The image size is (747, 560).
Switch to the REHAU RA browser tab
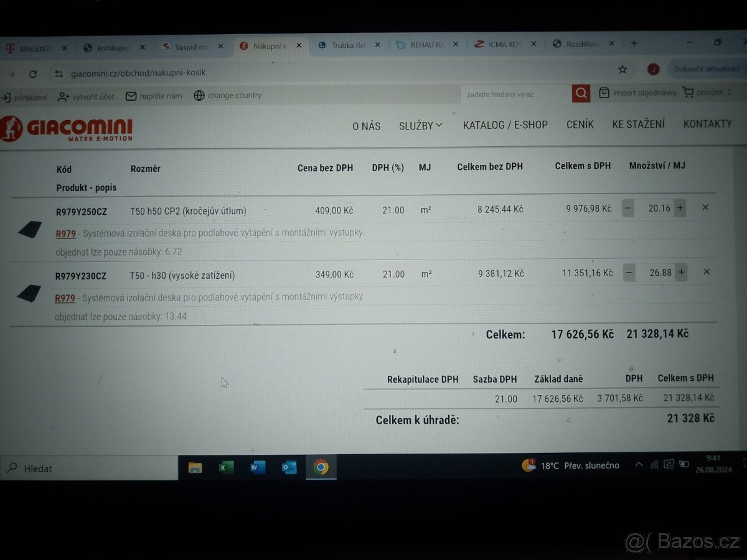426,45
